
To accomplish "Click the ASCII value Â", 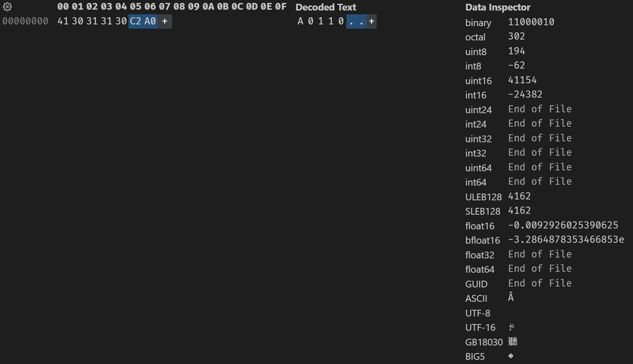I will [x=511, y=298].
